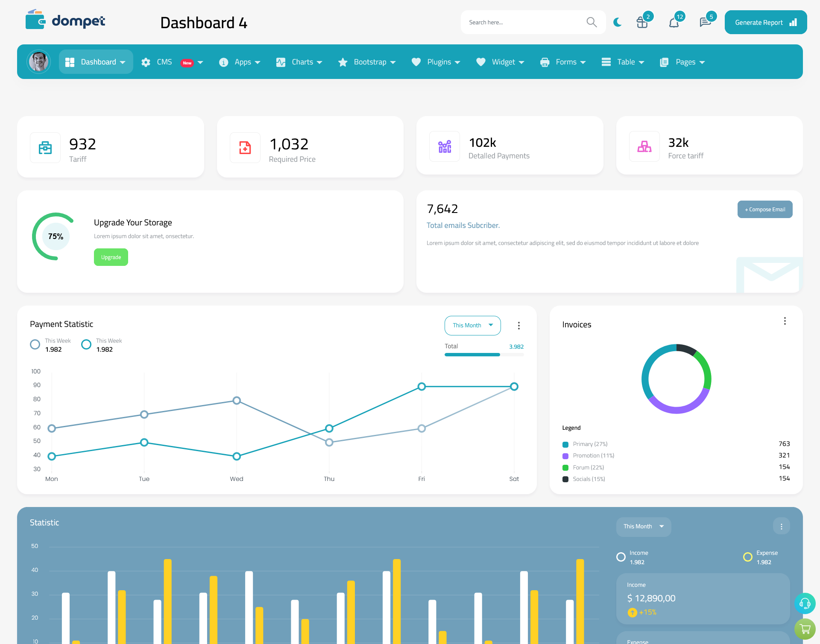
Task: Click the Tariff icon in stats card
Action: (45, 147)
